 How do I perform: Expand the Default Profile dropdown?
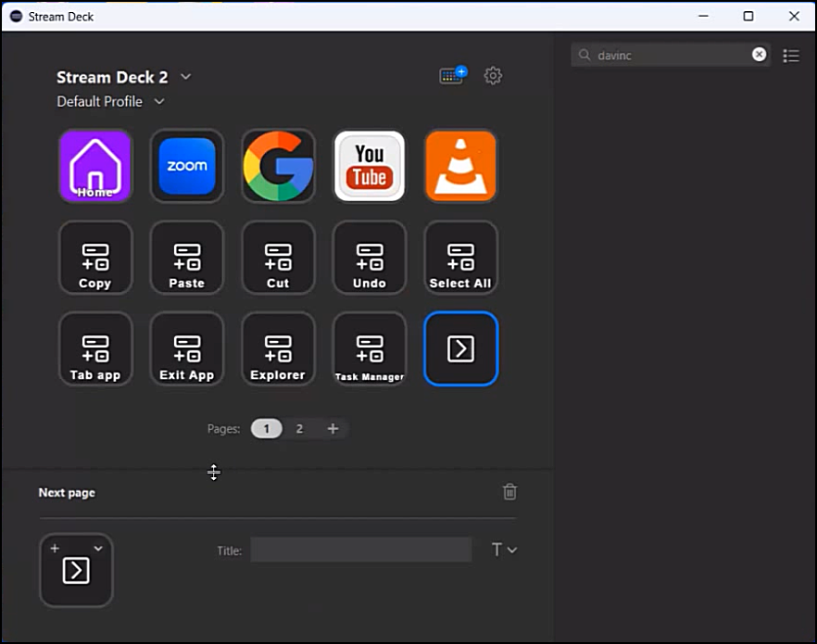tap(159, 101)
